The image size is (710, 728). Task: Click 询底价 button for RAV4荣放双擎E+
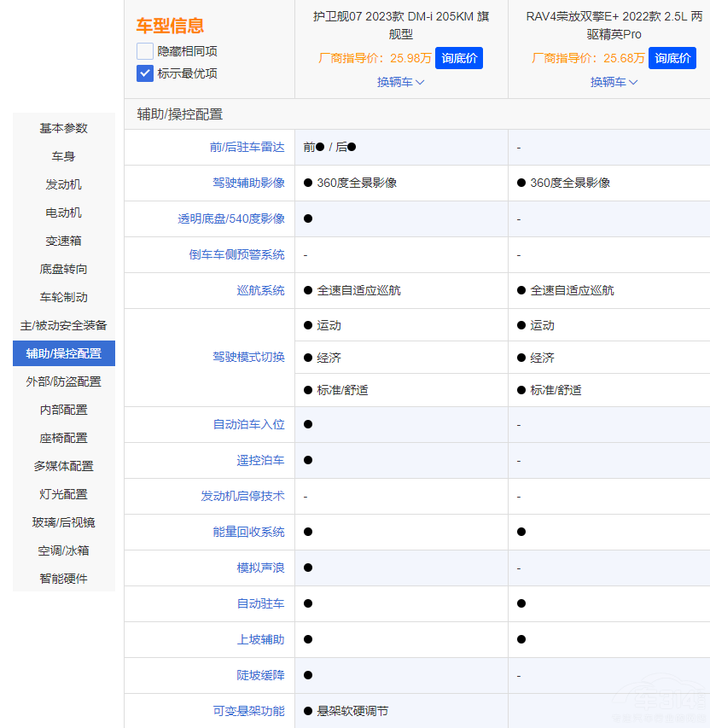tap(672, 58)
